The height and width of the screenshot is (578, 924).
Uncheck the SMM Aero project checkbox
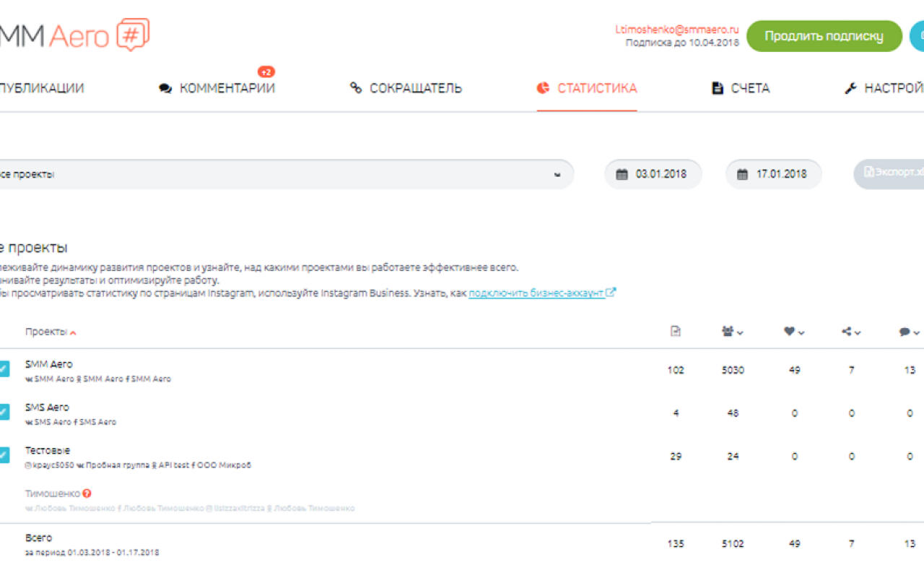[x=4, y=368]
